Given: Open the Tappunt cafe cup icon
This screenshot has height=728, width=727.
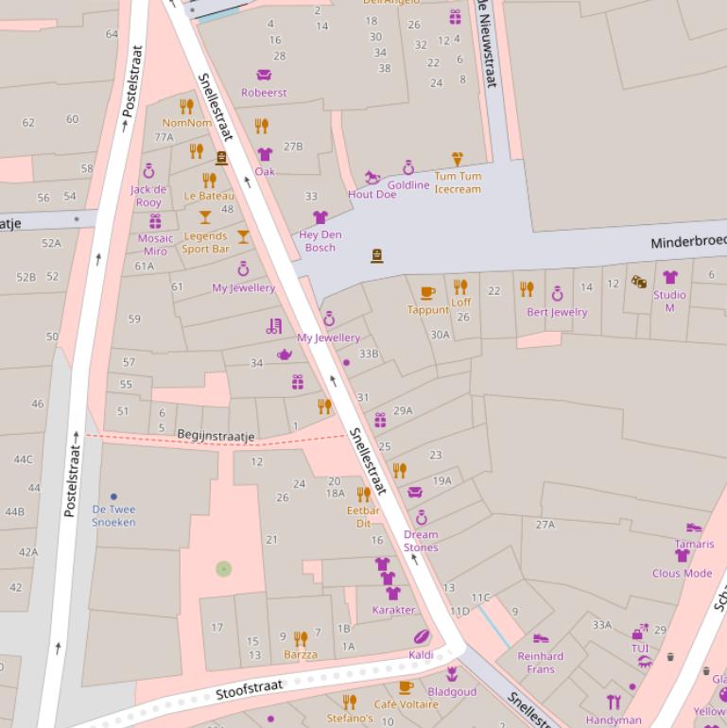Looking at the screenshot, I should pos(427,292).
